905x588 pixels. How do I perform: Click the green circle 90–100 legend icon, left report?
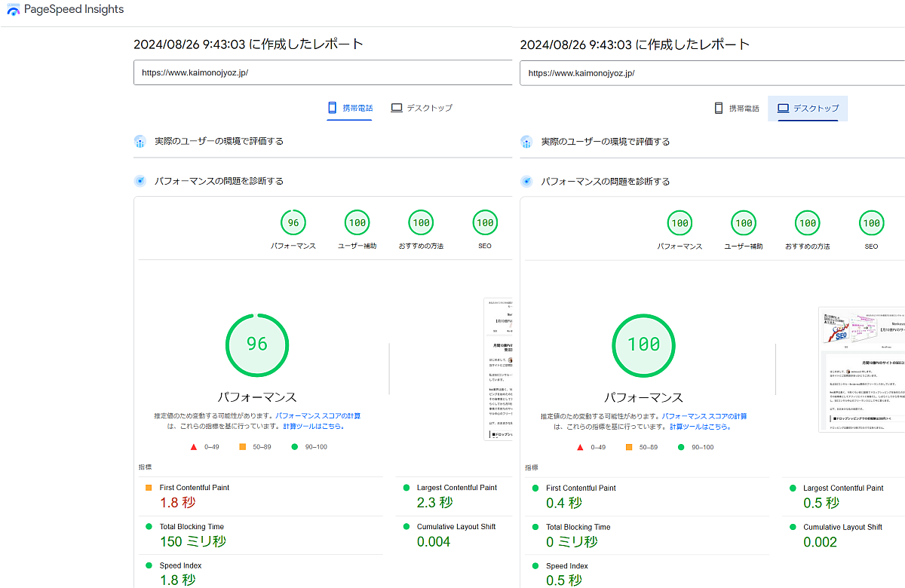click(295, 447)
